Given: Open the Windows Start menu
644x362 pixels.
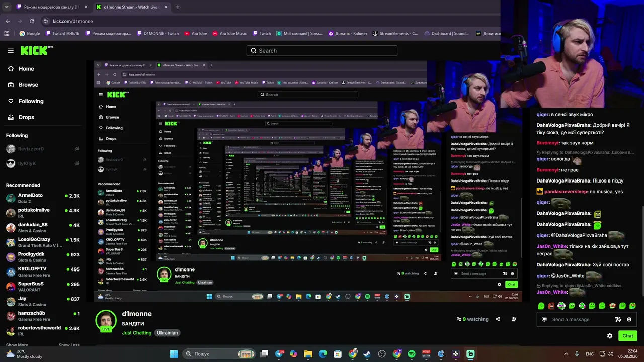Looking at the screenshot, I should [174, 354].
